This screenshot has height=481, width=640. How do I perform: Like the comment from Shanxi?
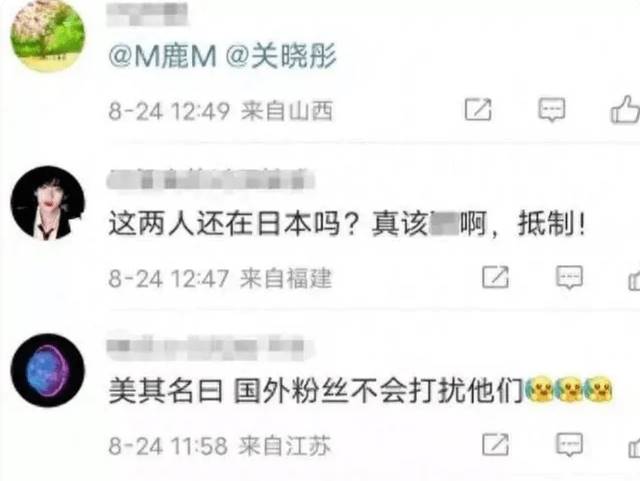(625, 109)
